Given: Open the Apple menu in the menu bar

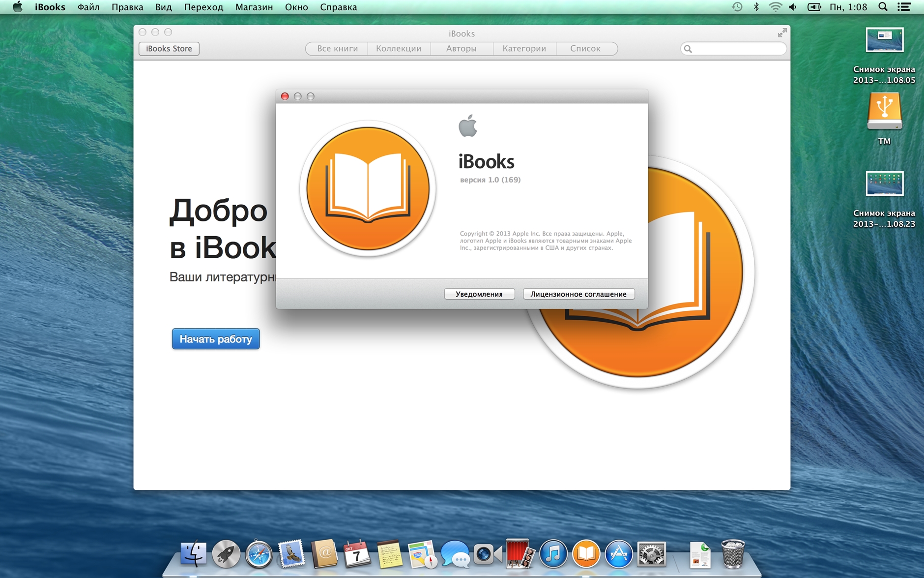Looking at the screenshot, I should 18,7.
